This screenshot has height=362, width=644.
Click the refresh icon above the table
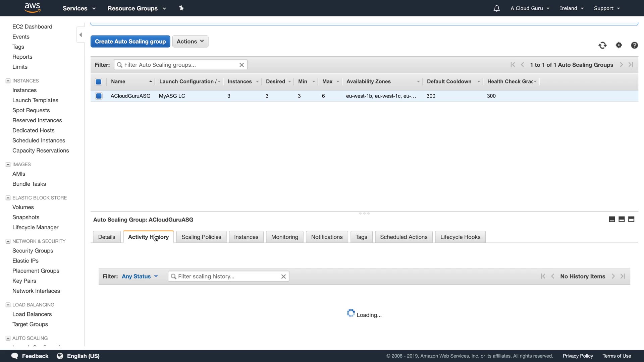602,45
